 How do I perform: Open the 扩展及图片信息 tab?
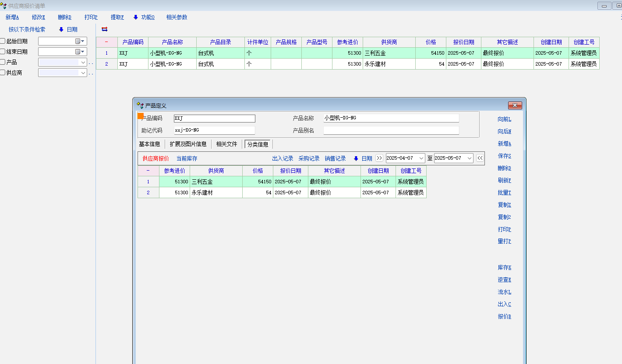188,144
